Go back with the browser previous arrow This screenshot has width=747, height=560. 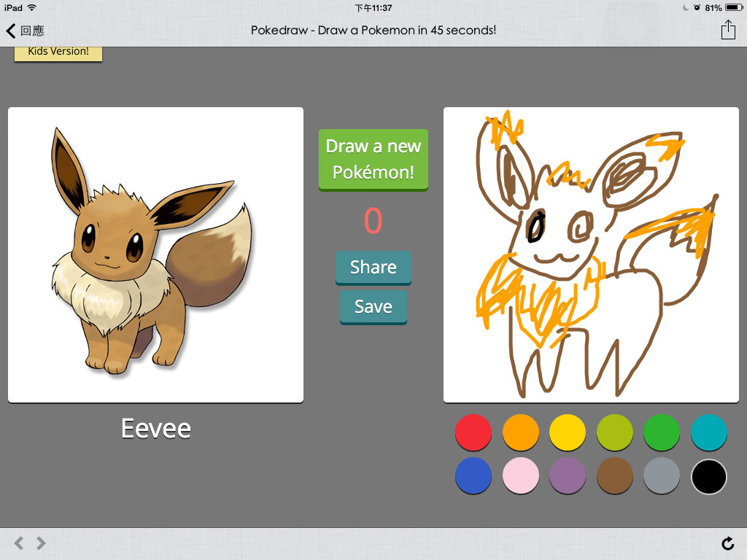[x=18, y=542]
